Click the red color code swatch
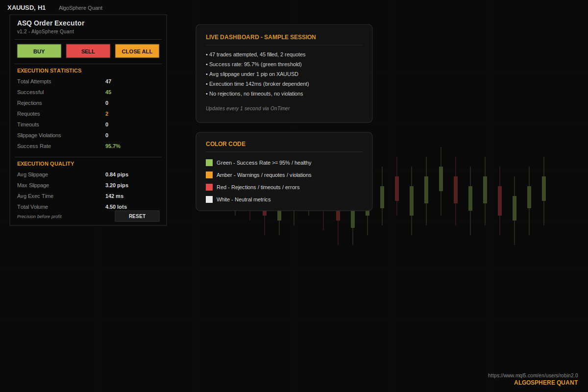 [x=209, y=187]
